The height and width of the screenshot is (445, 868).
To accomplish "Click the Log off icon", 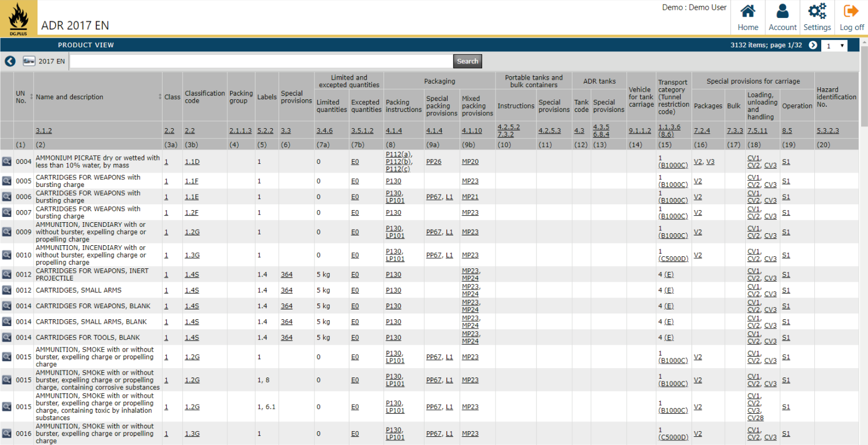I will pyautogui.click(x=851, y=12).
